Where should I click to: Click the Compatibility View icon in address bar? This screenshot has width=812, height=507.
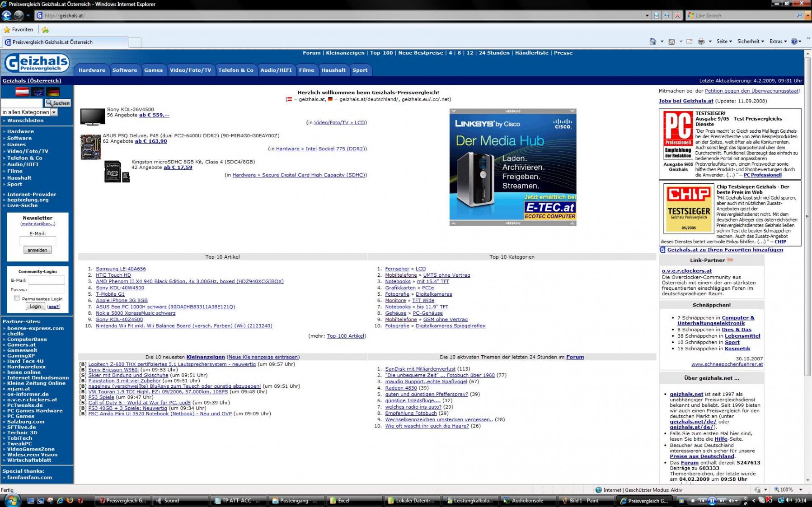[x=657, y=15]
